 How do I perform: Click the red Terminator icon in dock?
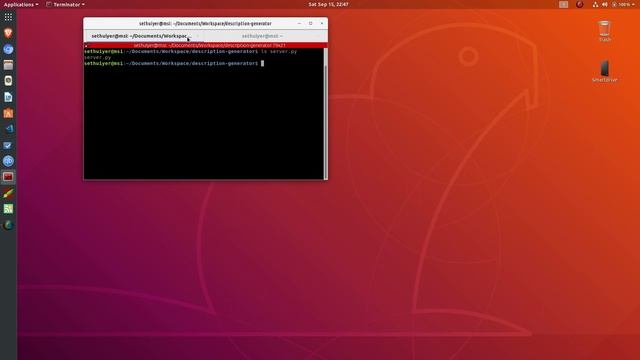pyautogui.click(x=8, y=177)
